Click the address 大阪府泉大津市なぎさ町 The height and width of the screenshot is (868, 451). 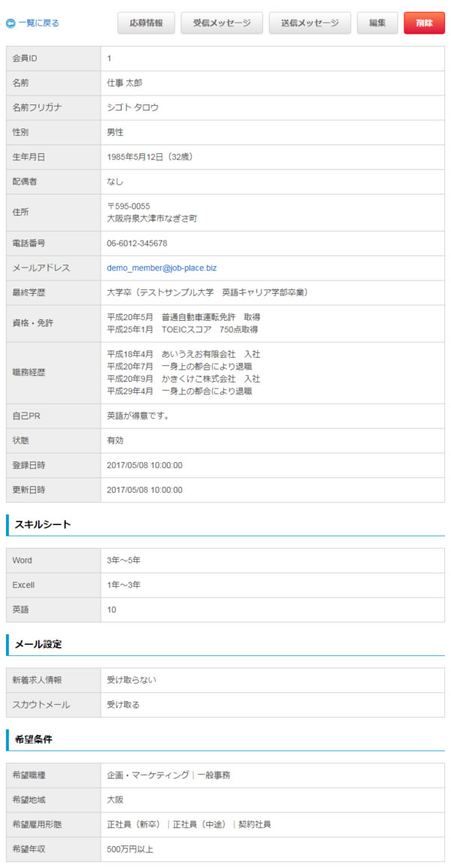(x=152, y=219)
